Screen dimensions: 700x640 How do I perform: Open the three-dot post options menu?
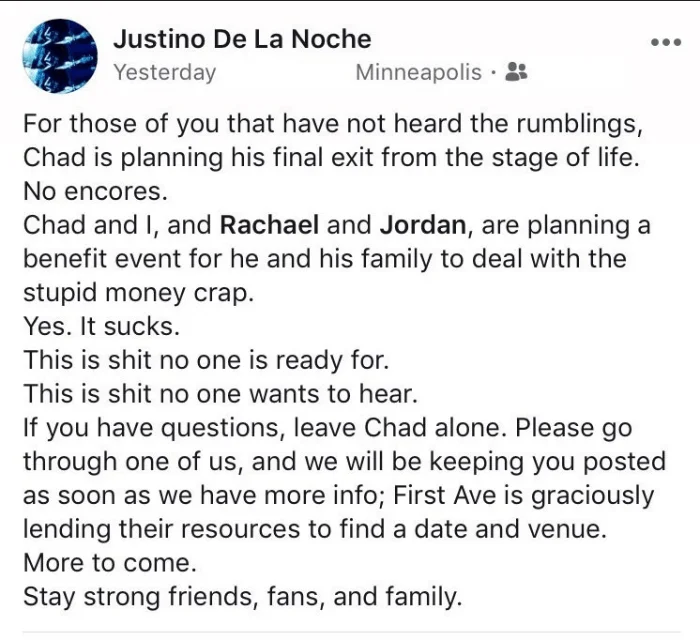(666, 42)
